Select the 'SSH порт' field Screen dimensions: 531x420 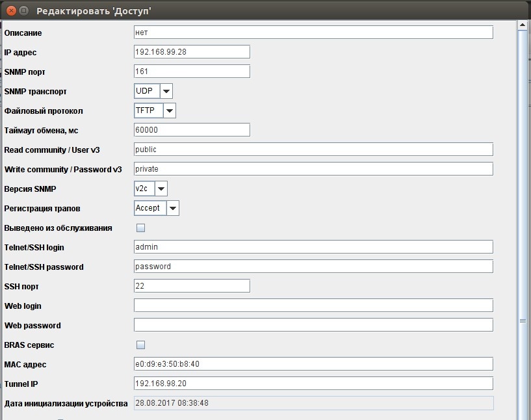[192, 286]
